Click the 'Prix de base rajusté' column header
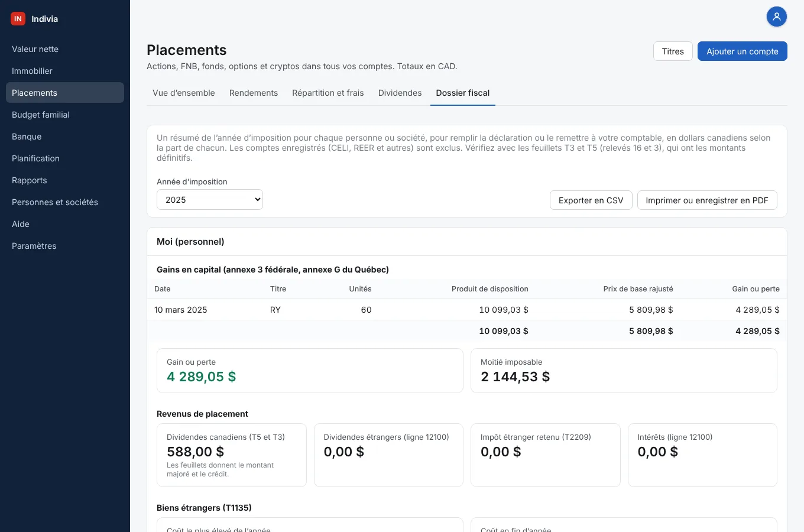The height and width of the screenshot is (532, 804). point(638,289)
